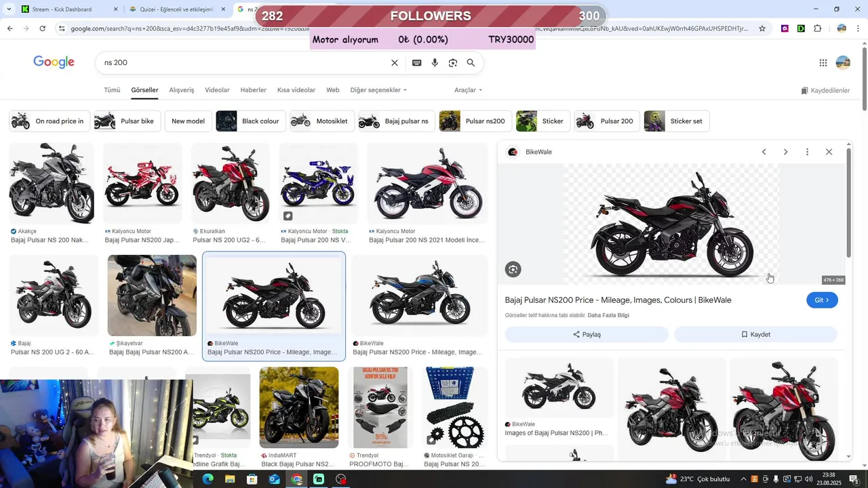Screen dimensions: 868x488
Task: Open File Explorer from the taskbar
Action: pos(230,479)
